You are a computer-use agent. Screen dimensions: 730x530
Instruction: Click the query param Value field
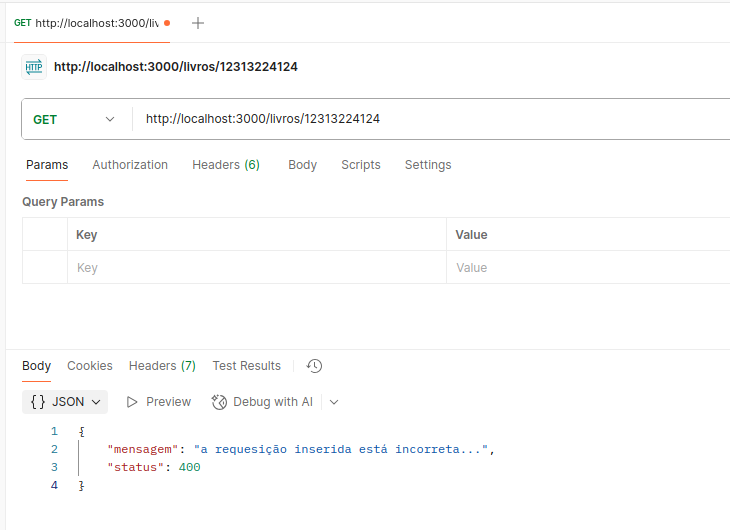[590, 268]
